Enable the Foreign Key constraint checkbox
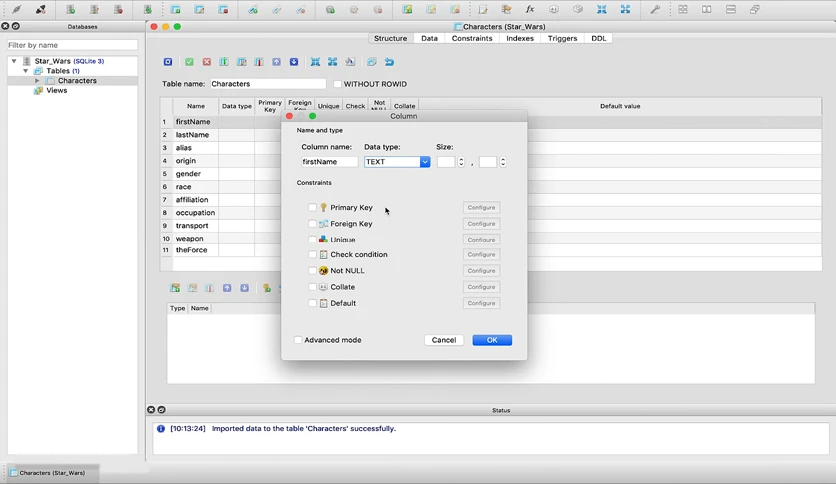 pyautogui.click(x=312, y=224)
